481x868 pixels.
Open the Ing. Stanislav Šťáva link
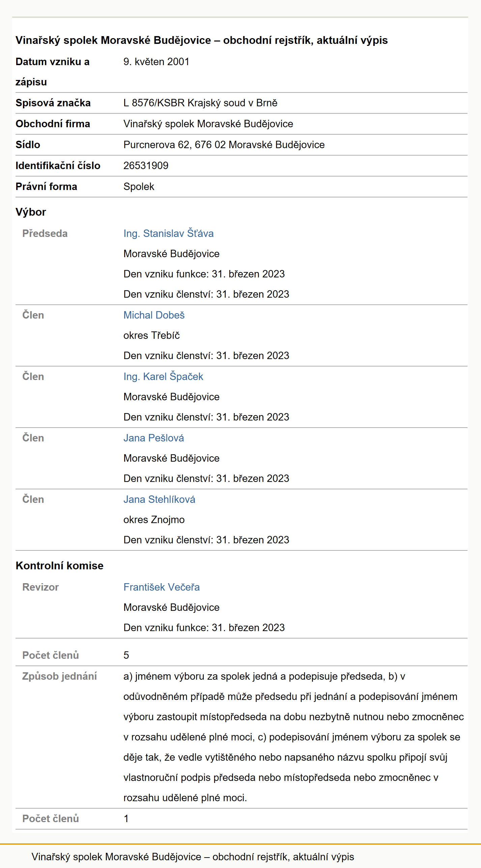168,234
